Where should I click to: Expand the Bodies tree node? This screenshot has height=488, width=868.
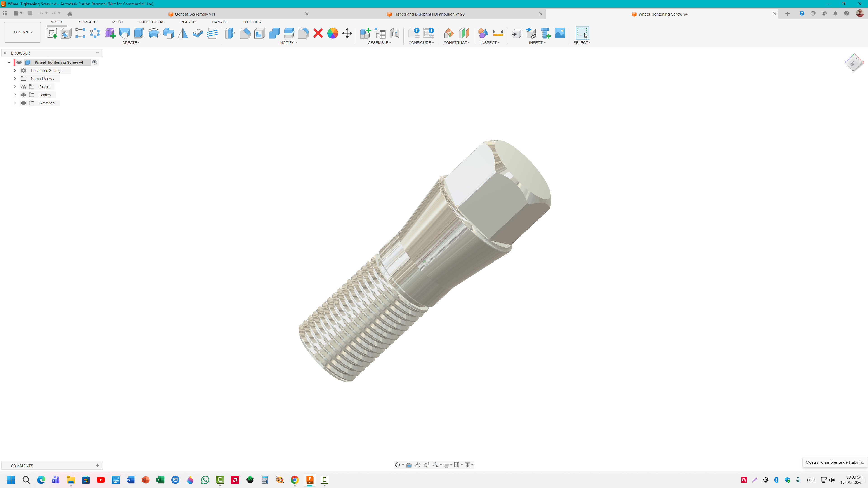[15, 95]
